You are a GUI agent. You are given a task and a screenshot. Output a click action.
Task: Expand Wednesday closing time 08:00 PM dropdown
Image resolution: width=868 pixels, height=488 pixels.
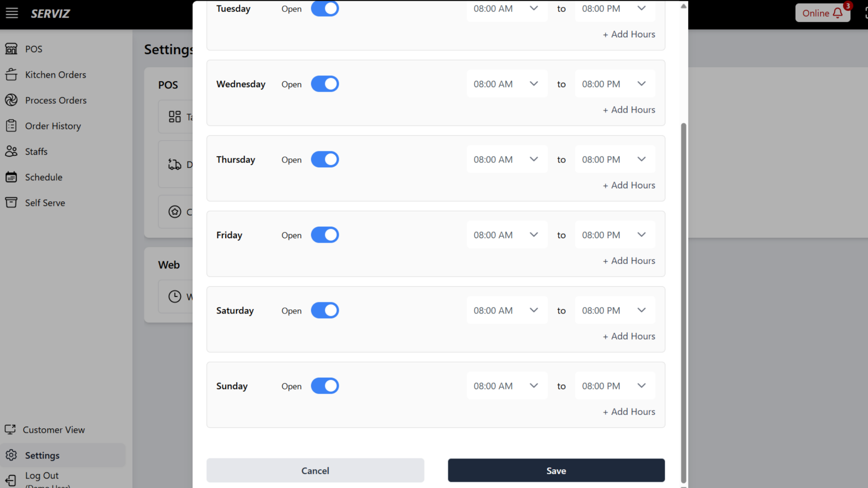tap(614, 84)
